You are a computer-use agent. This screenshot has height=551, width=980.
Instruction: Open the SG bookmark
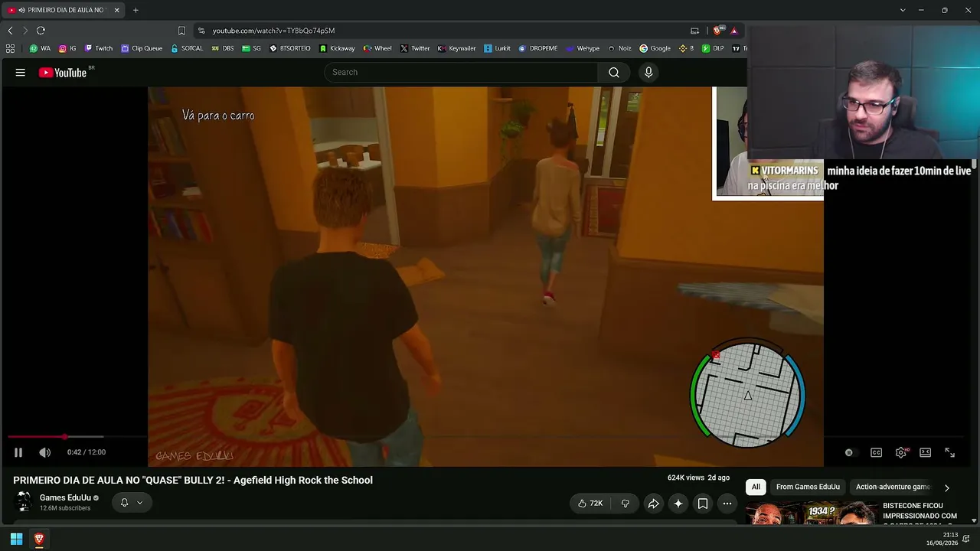251,48
